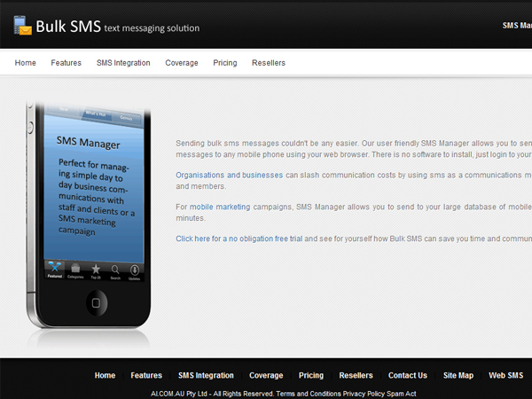This screenshot has height=399, width=532.
Task: Select the Genius tab on phone screen
Action: 126,118
